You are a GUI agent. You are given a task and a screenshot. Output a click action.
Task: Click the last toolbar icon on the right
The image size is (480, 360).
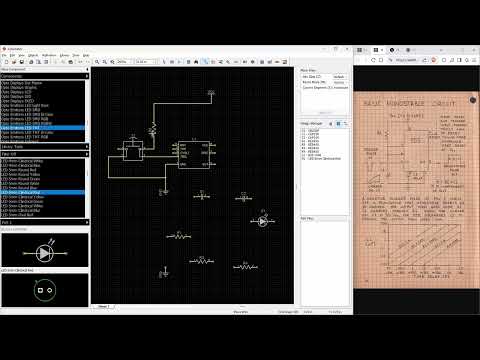tap(285, 62)
